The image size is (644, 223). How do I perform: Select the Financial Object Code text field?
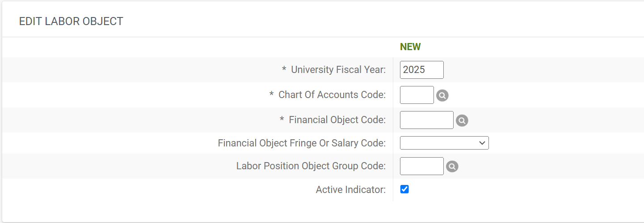(x=426, y=120)
